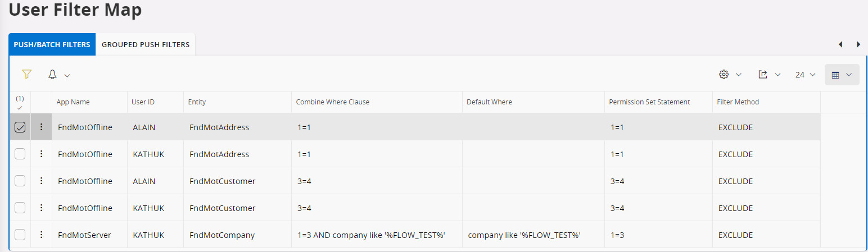Check the KATHUK FndMotAddress row checkbox
Screen dimensions: 868x252
[x=20, y=154]
